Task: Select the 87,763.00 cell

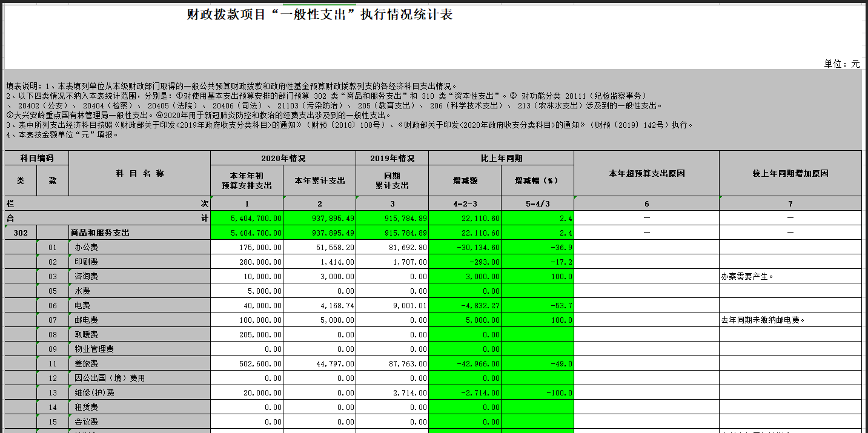Action: pos(393,363)
